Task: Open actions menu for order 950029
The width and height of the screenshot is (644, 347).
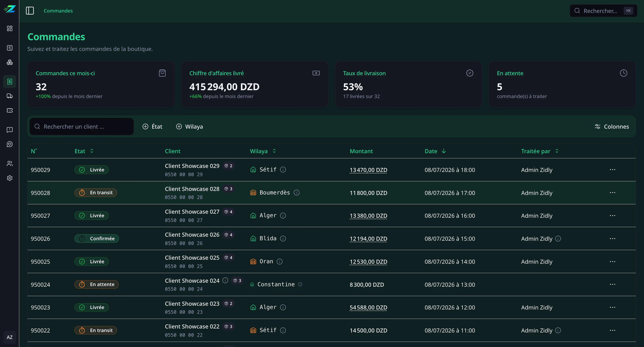Action: click(x=612, y=170)
